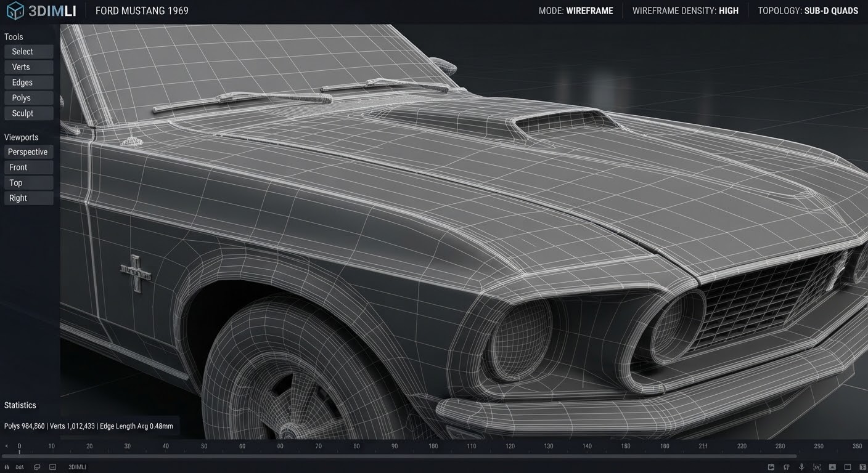Jump to frame 140 on the timeline
The image size is (868, 473).
coord(587,446)
